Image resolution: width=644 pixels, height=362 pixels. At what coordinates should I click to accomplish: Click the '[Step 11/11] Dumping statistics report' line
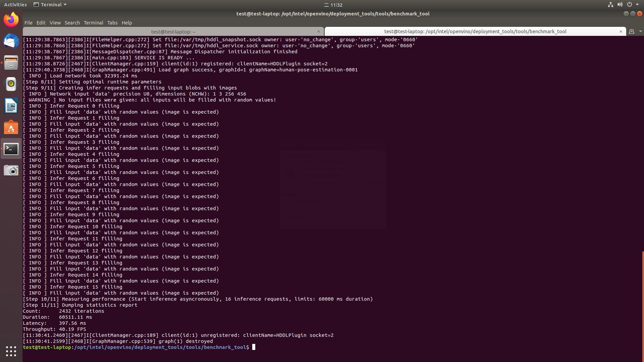coord(80,305)
